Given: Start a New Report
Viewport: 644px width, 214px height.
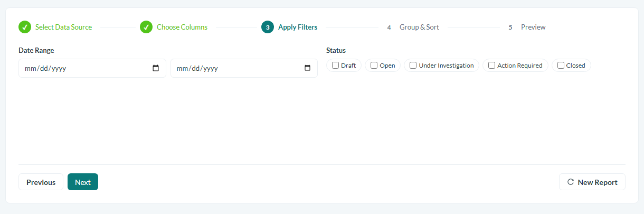Looking at the screenshot, I should (592, 182).
